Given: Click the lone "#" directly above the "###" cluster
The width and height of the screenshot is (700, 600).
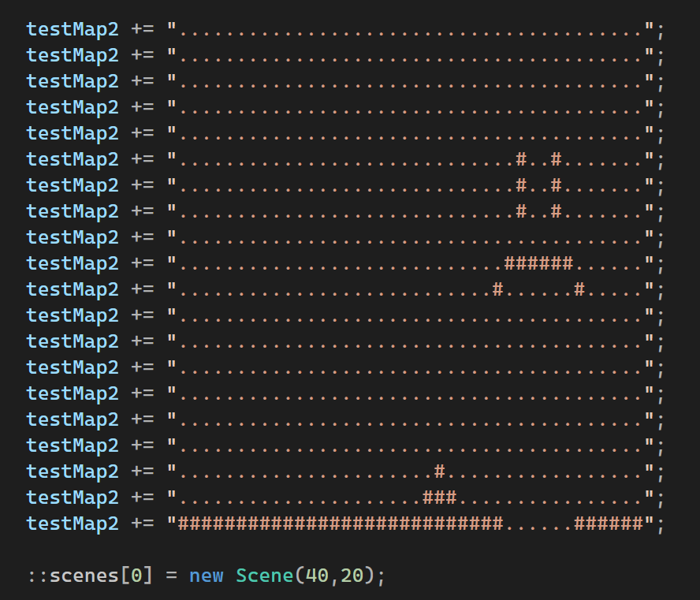Looking at the screenshot, I should pyautogui.click(x=440, y=471).
